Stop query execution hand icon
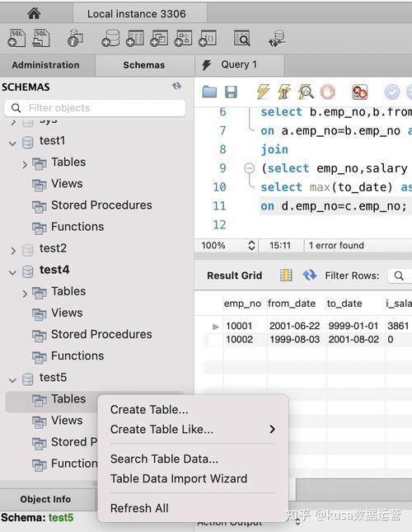Viewport: 412px width, 532px height. pos(328,92)
